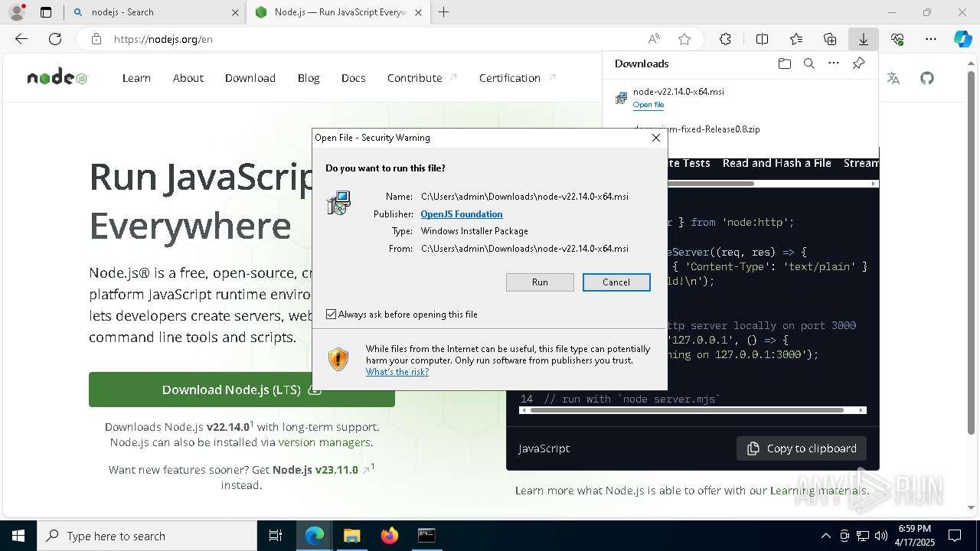Open More options in Downloads panel
The height and width of the screenshot is (551, 980).
(834, 64)
